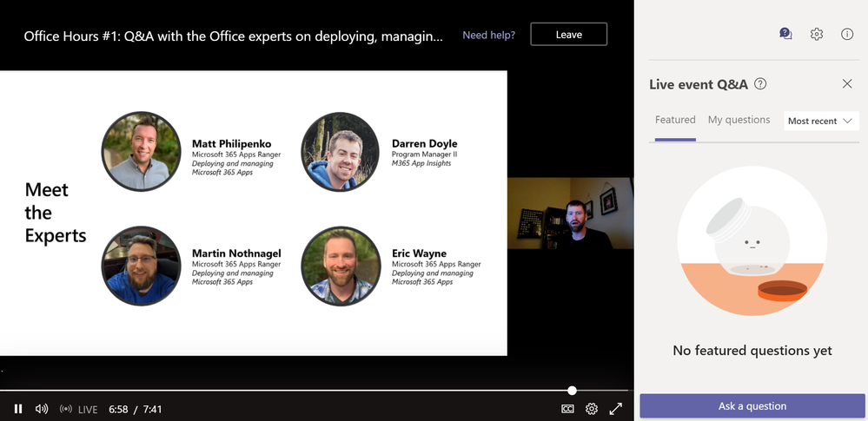Click the Ask a question button

tap(752, 406)
